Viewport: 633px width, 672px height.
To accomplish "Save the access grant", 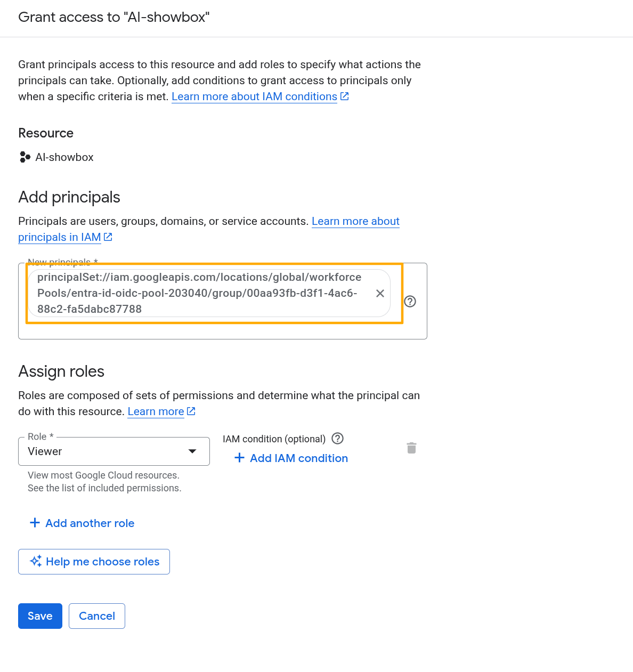I will (x=40, y=616).
